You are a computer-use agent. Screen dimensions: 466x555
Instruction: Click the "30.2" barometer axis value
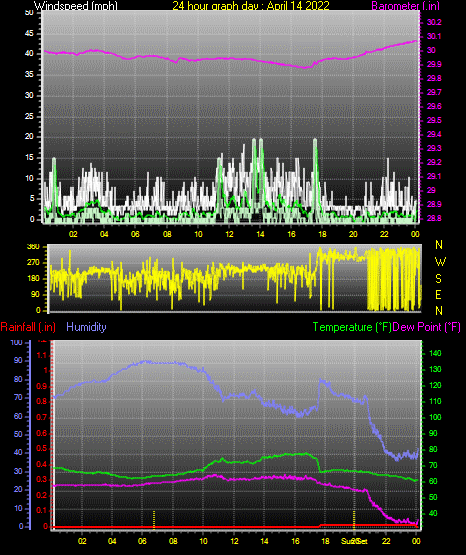[434, 22]
